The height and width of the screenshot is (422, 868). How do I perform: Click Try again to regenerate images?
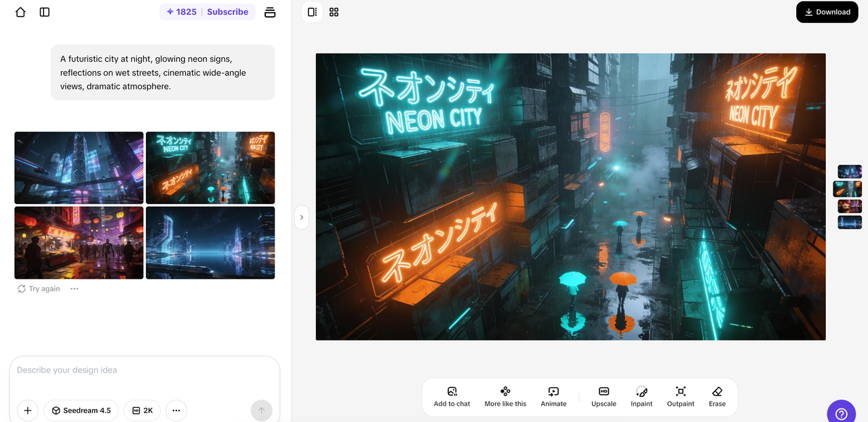tap(39, 289)
